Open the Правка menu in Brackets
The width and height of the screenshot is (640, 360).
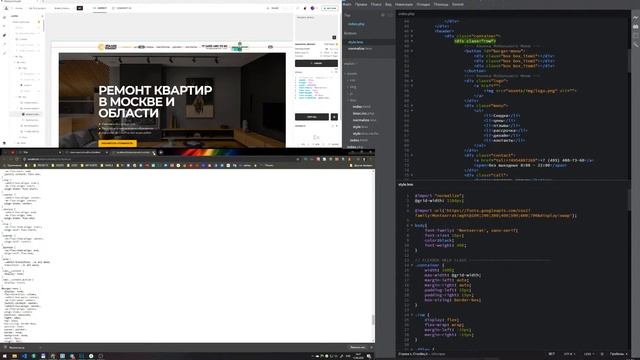[x=361, y=4]
